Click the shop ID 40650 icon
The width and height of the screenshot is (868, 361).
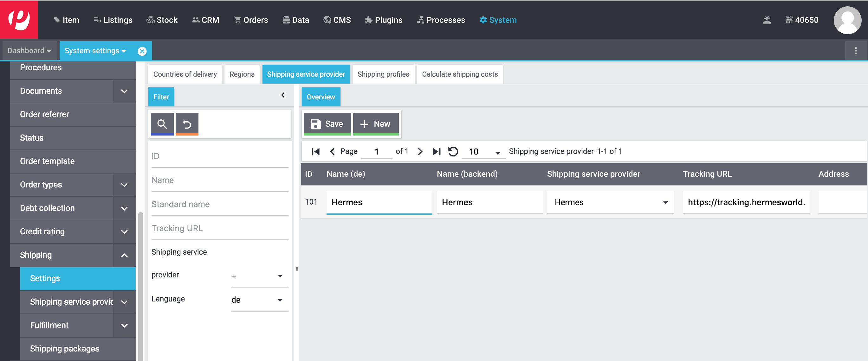(802, 20)
